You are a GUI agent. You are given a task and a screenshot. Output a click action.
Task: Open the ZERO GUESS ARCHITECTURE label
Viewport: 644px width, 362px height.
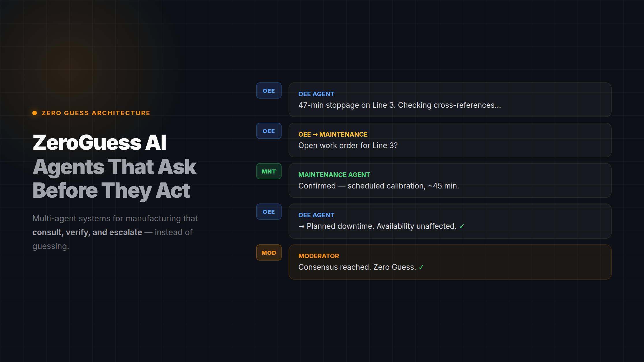pos(95,113)
